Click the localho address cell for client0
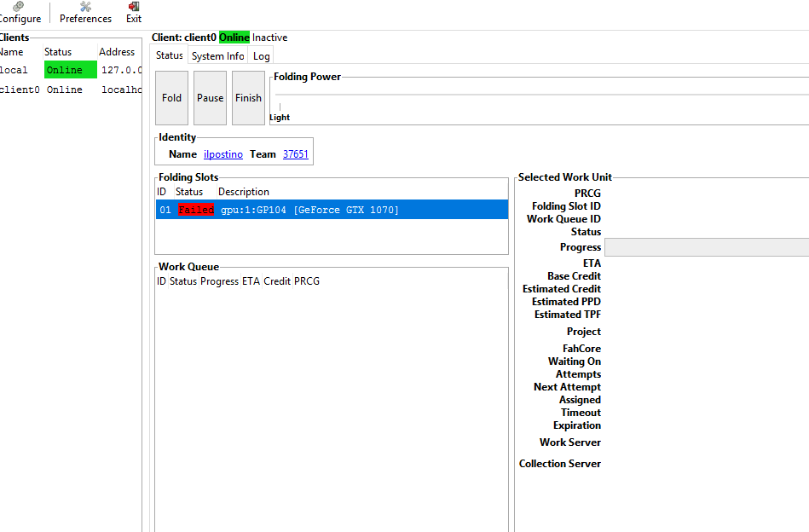The height and width of the screenshot is (532, 809). click(x=121, y=90)
